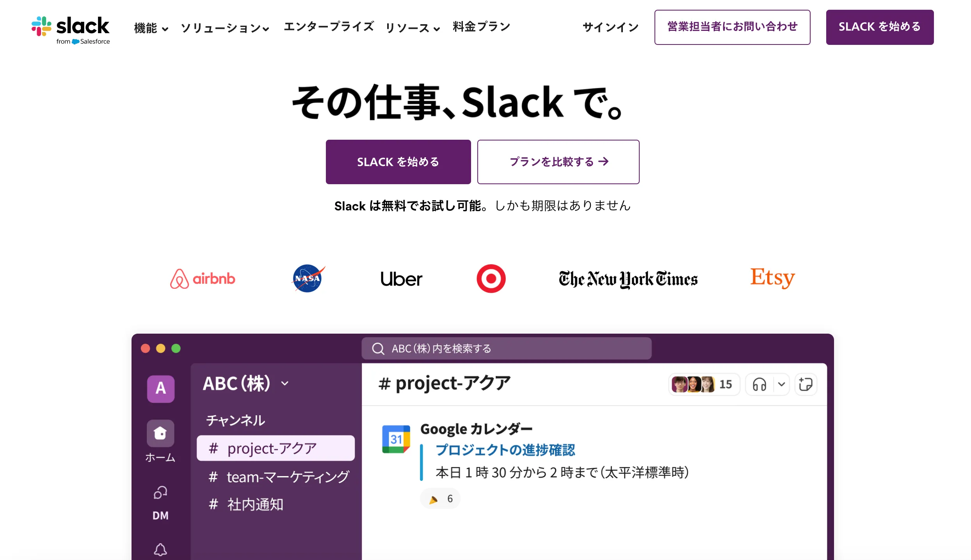Image resolution: width=971 pixels, height=560 pixels.
Task: Click the workspace A avatar icon
Action: pyautogui.click(x=160, y=388)
